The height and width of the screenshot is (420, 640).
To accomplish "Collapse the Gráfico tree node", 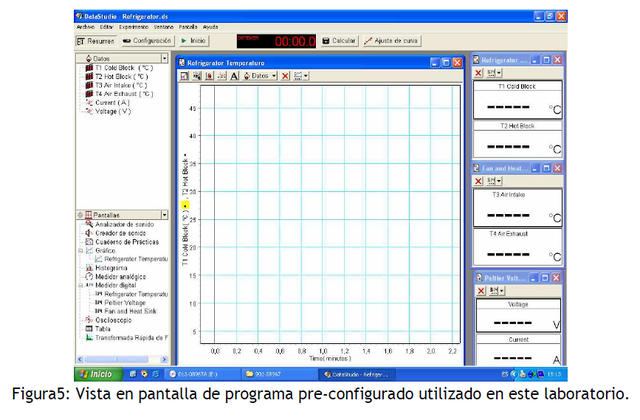I will click(80, 250).
